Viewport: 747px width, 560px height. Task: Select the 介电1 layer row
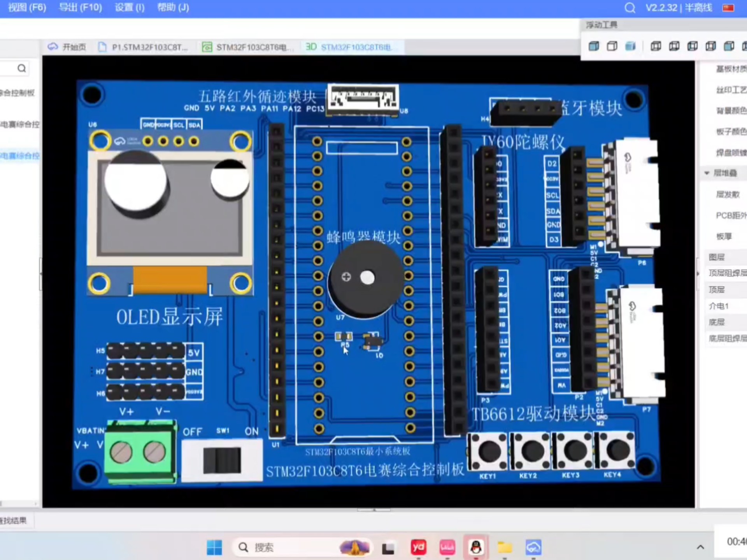[727, 306]
